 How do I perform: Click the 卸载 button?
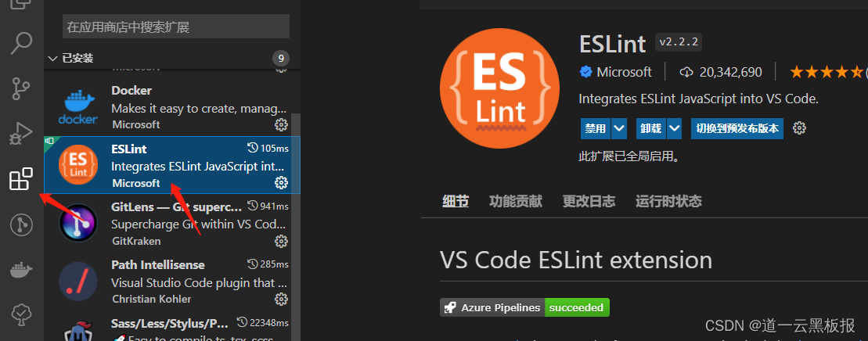pos(651,128)
